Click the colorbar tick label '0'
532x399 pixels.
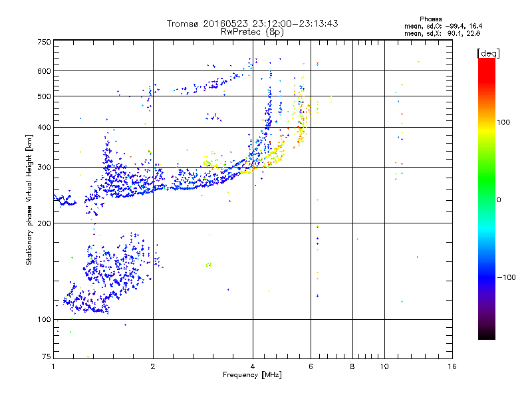click(x=498, y=200)
